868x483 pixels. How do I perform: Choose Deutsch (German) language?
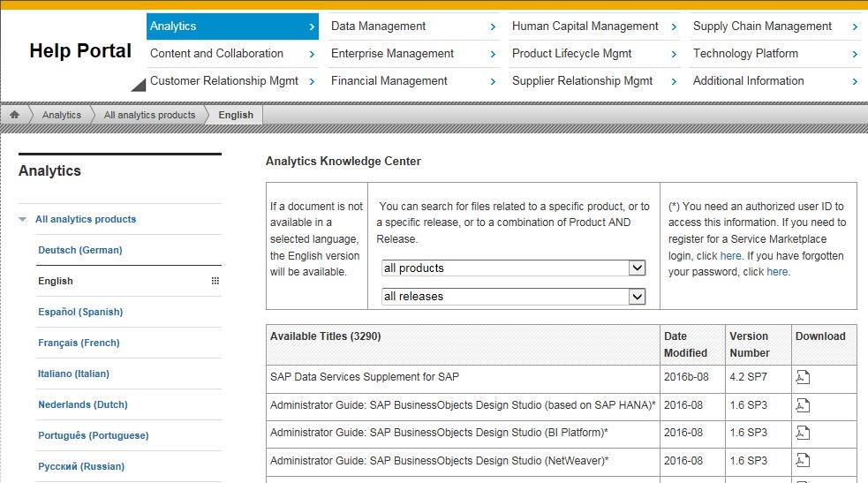80,250
